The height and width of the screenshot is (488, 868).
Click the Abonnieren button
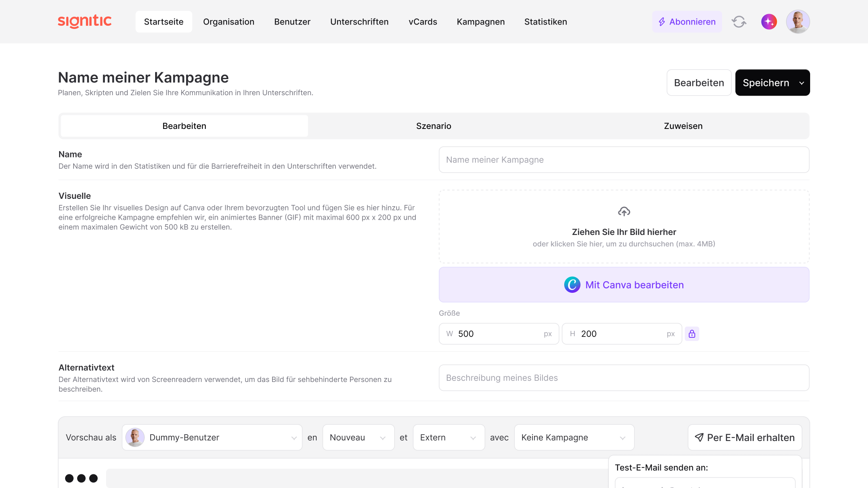coord(687,22)
